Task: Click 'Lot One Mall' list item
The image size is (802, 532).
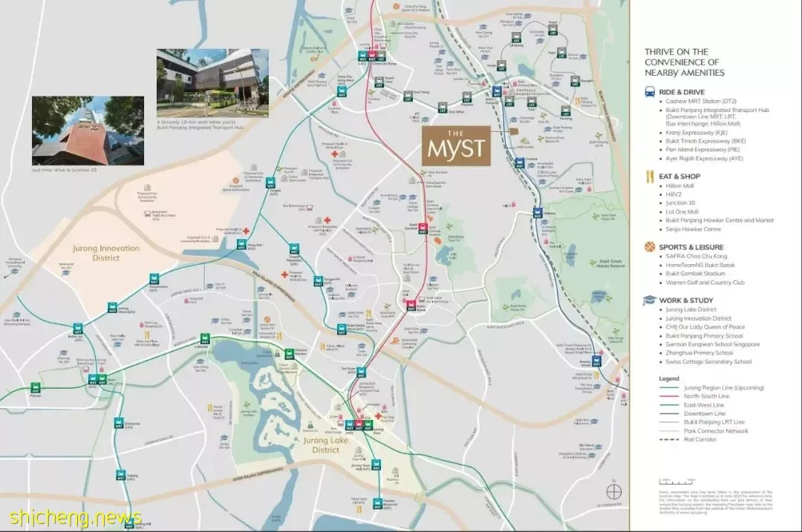Action: (682, 211)
